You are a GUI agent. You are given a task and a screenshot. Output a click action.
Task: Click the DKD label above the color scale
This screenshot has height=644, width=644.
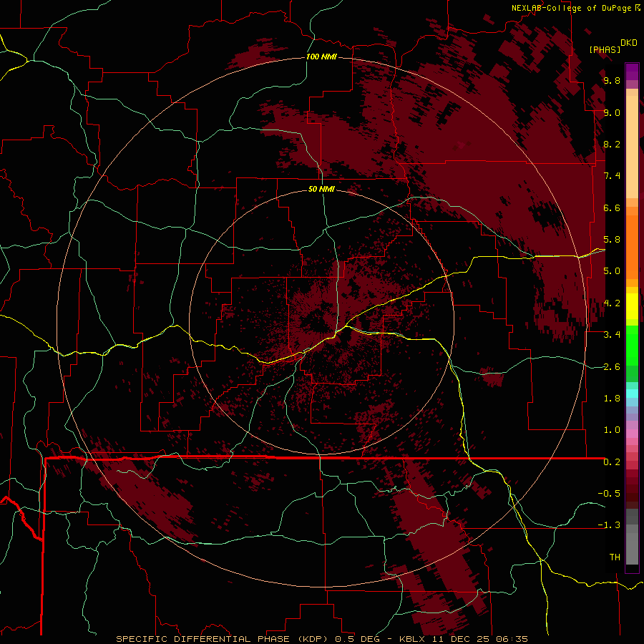coord(629,43)
